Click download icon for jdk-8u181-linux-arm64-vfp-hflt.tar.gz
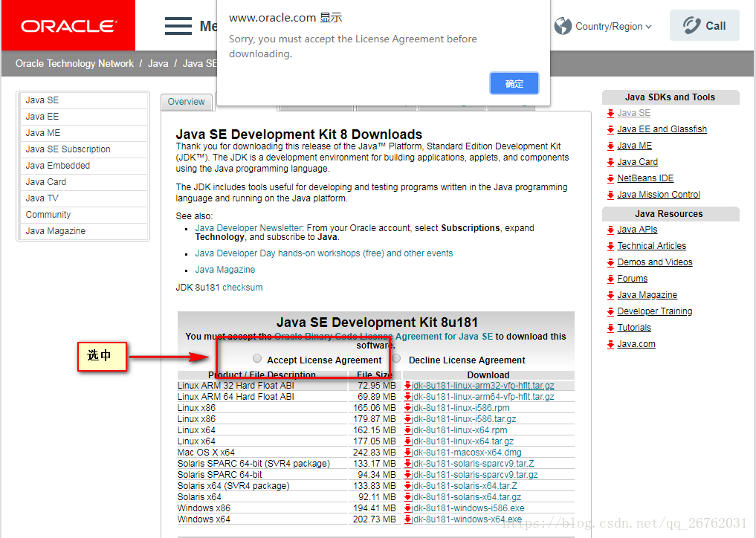 tap(407, 397)
